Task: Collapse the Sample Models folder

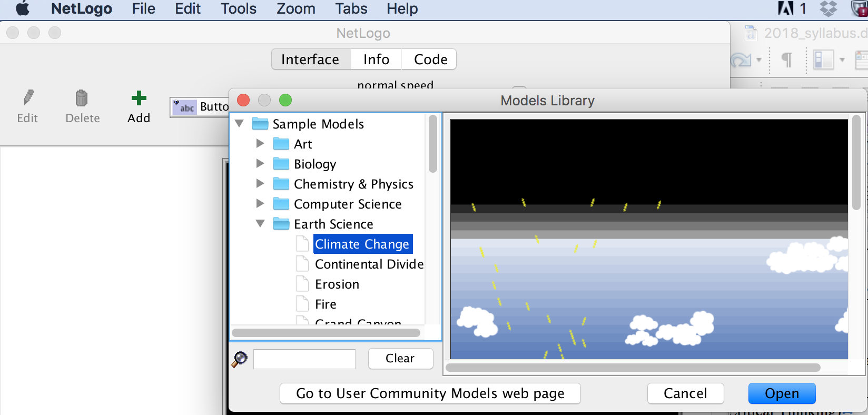Action: click(x=239, y=124)
